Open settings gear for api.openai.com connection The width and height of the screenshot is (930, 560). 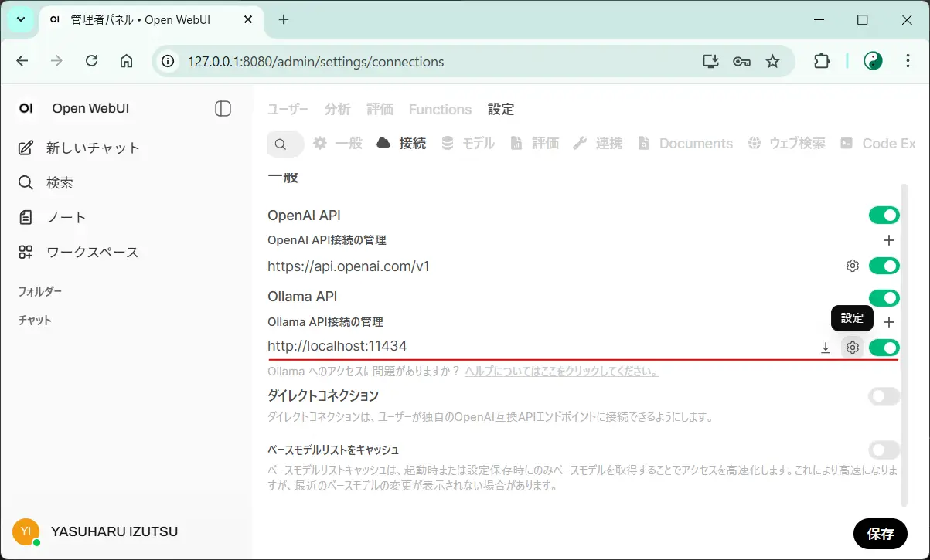click(x=853, y=266)
